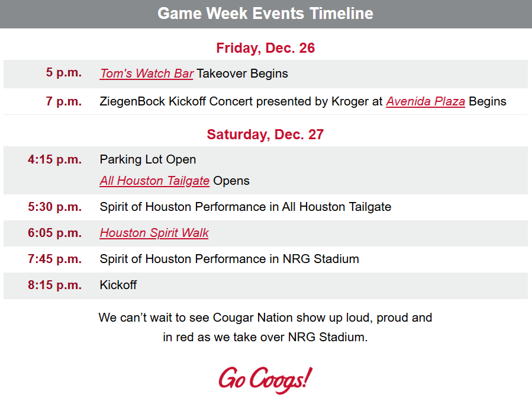
Task: Click Spirit of Houston Performance in NRG Stadium
Action: pyautogui.click(x=229, y=259)
